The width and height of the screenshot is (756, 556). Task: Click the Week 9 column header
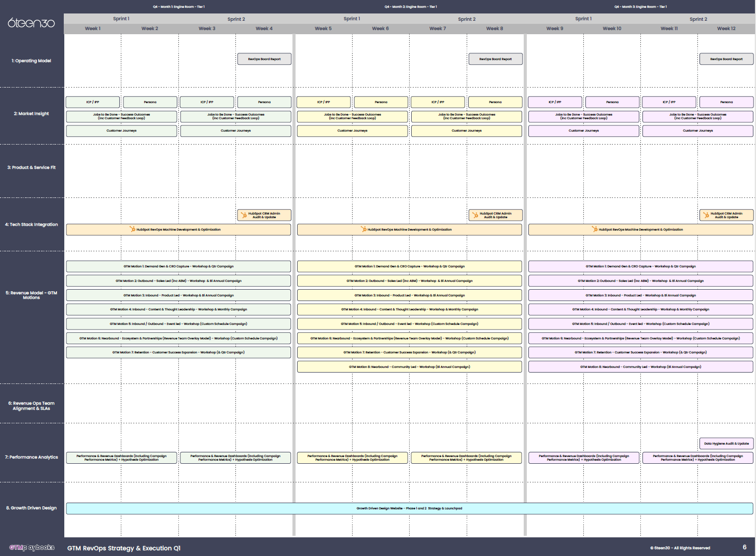coord(555,28)
